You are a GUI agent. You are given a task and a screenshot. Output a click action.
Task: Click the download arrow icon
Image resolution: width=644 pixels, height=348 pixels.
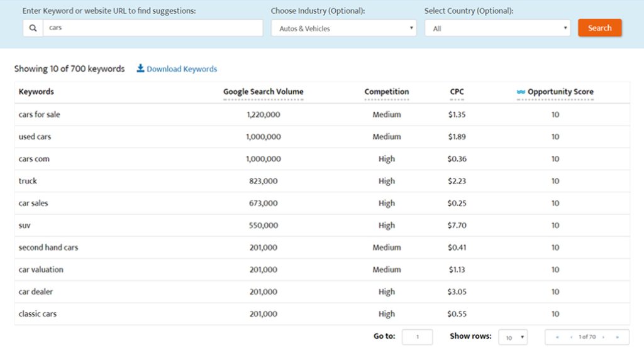[140, 68]
